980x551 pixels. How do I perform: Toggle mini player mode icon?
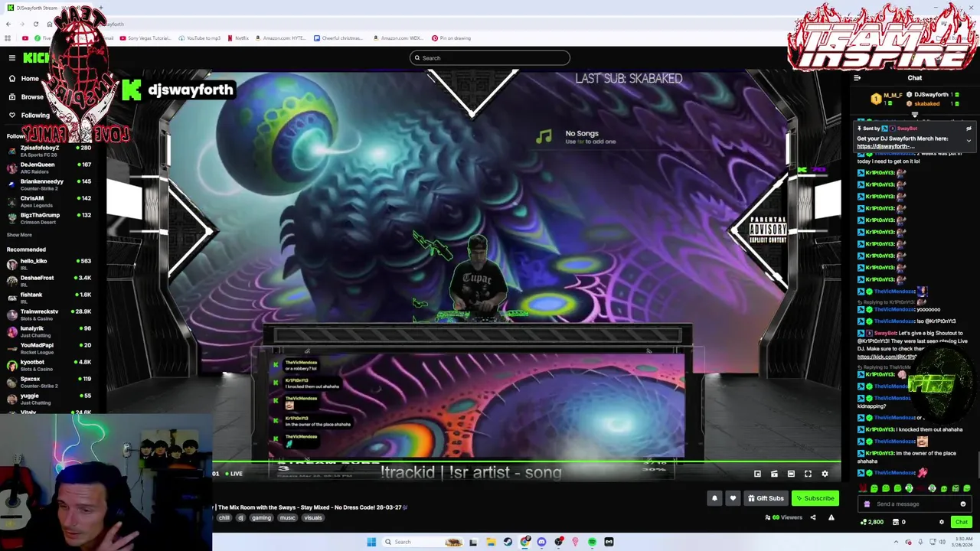(757, 474)
